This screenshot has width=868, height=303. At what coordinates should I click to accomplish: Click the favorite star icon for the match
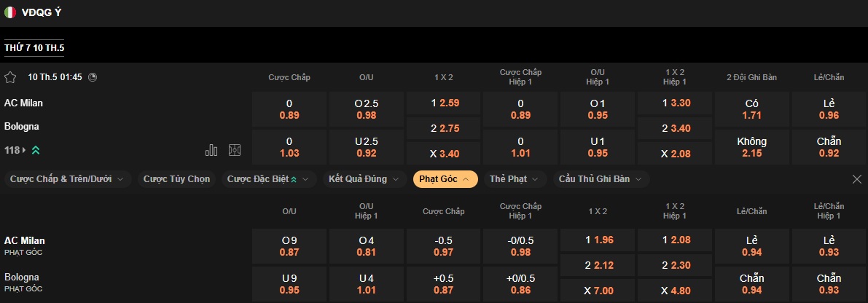click(10, 77)
